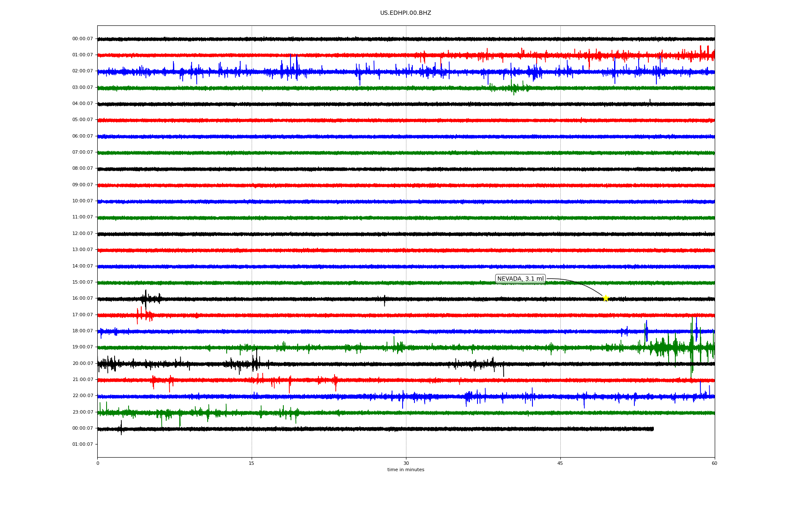812x508 pixels.
Task: Click the 16:00:07 trace time label
Action: coord(82,298)
